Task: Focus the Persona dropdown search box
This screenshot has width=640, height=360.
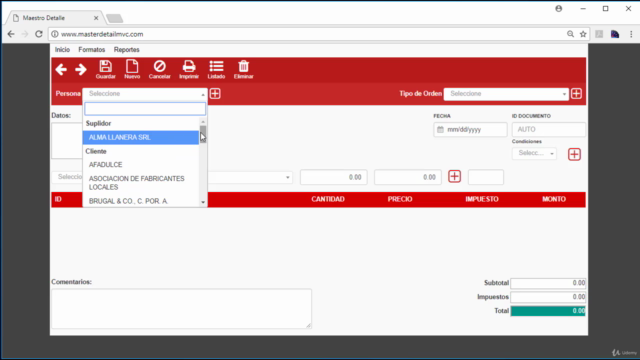Action: (145, 109)
